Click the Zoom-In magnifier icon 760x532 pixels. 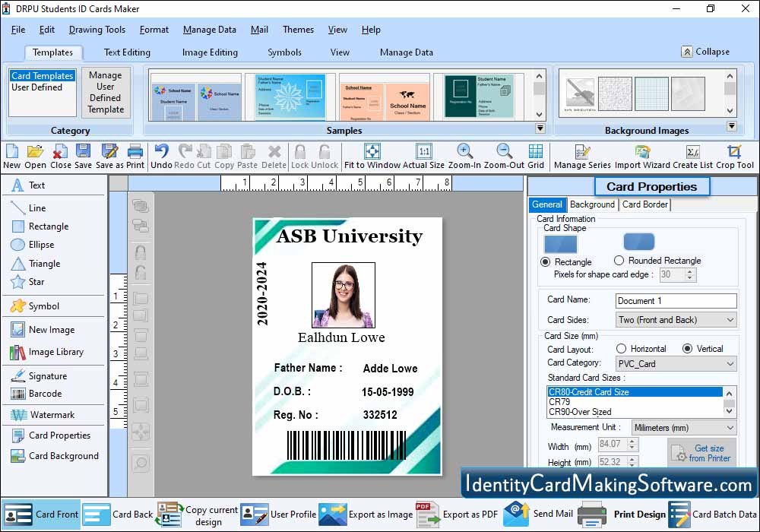464,152
